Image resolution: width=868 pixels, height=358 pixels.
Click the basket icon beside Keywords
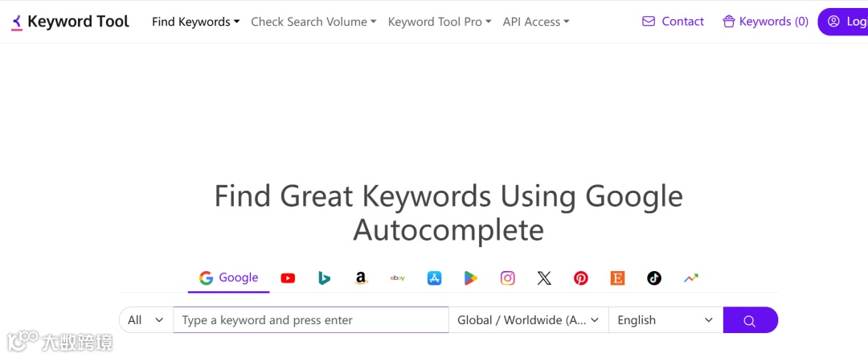(728, 22)
